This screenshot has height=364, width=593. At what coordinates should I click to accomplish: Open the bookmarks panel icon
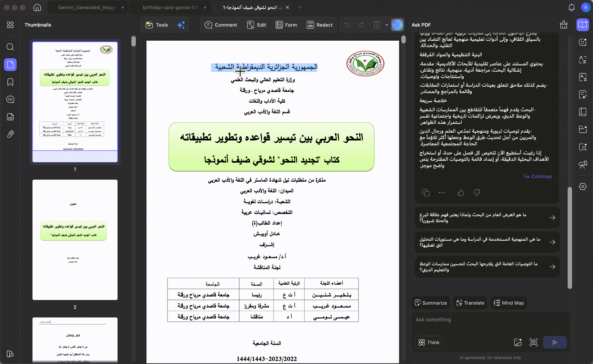(x=10, y=82)
